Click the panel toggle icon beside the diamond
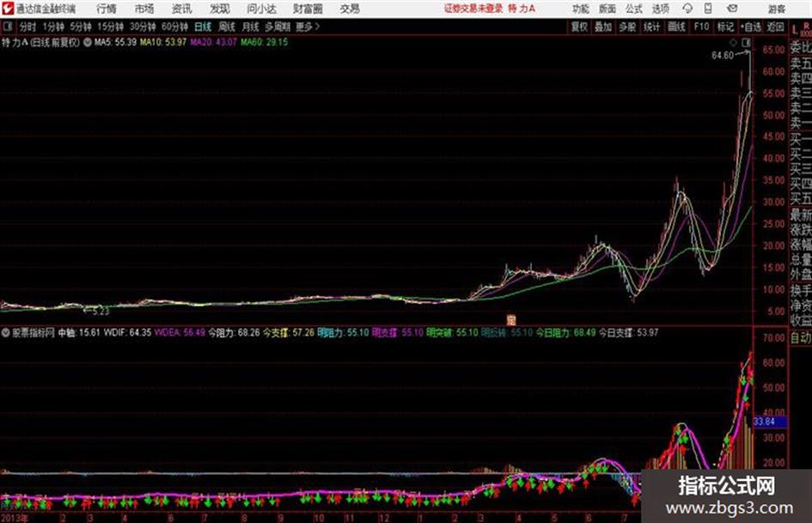The height and width of the screenshot is (523, 812). click(x=746, y=42)
